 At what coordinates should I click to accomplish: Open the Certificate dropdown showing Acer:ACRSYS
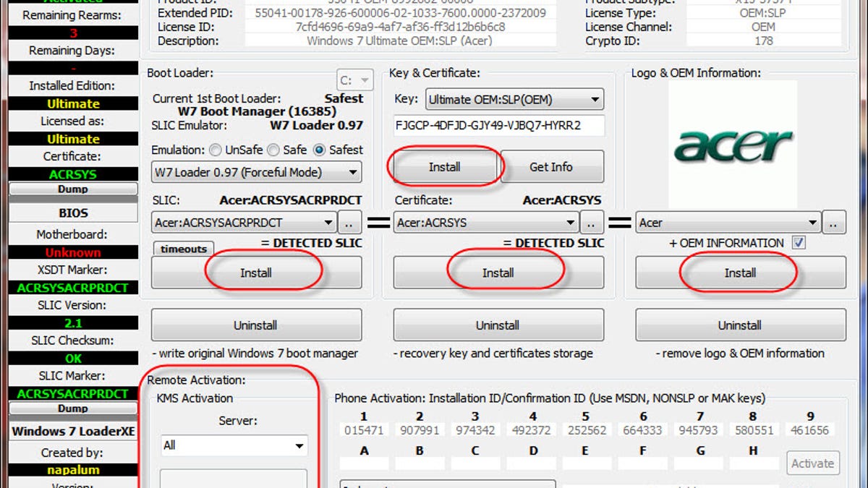point(487,223)
